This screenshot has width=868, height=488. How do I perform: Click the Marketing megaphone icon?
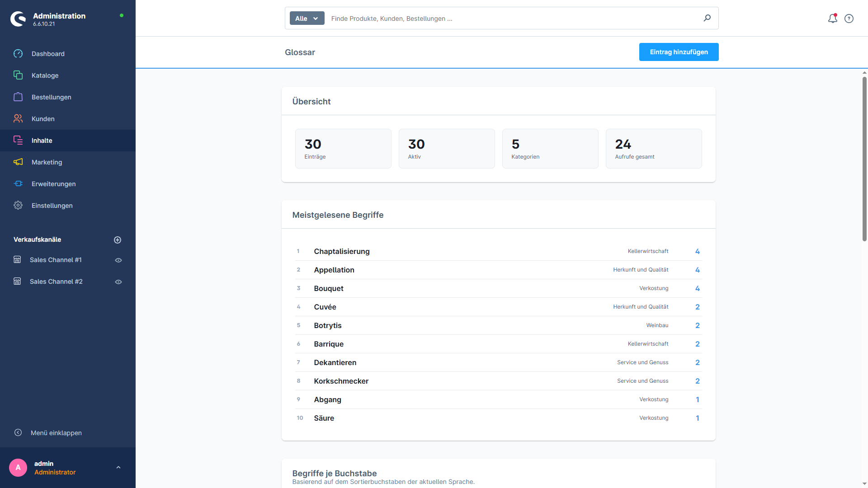[x=18, y=162]
